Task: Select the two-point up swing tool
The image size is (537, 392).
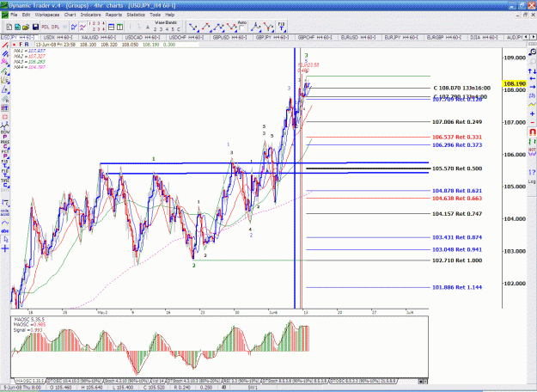Action: click(206, 27)
